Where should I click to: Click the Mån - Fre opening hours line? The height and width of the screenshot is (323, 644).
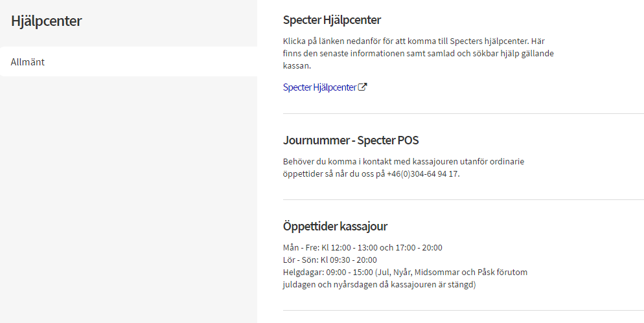click(x=362, y=247)
